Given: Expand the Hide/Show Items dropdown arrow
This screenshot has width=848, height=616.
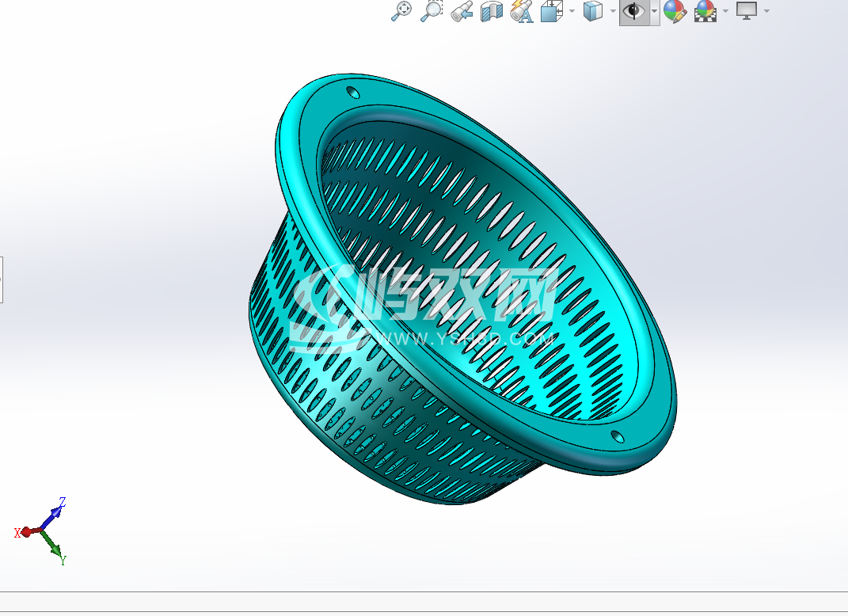Looking at the screenshot, I should tap(654, 11).
